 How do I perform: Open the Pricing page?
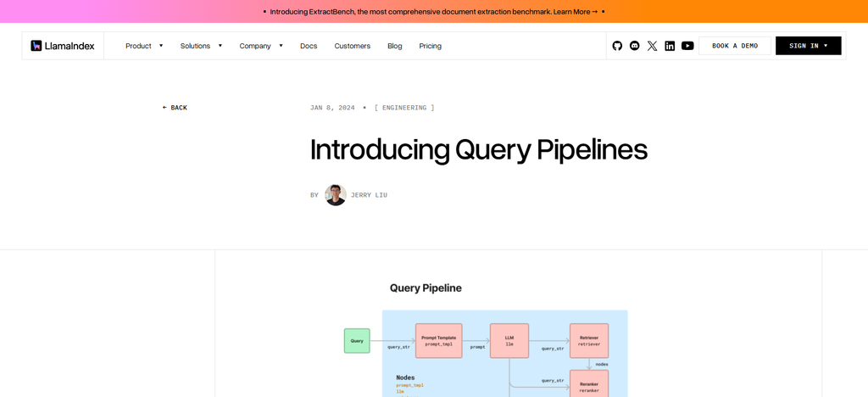430,46
